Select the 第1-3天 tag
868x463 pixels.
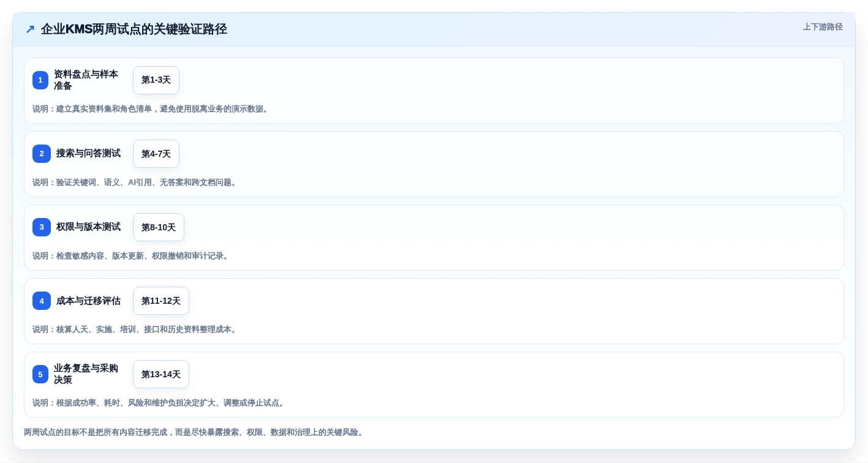pyautogui.click(x=156, y=80)
